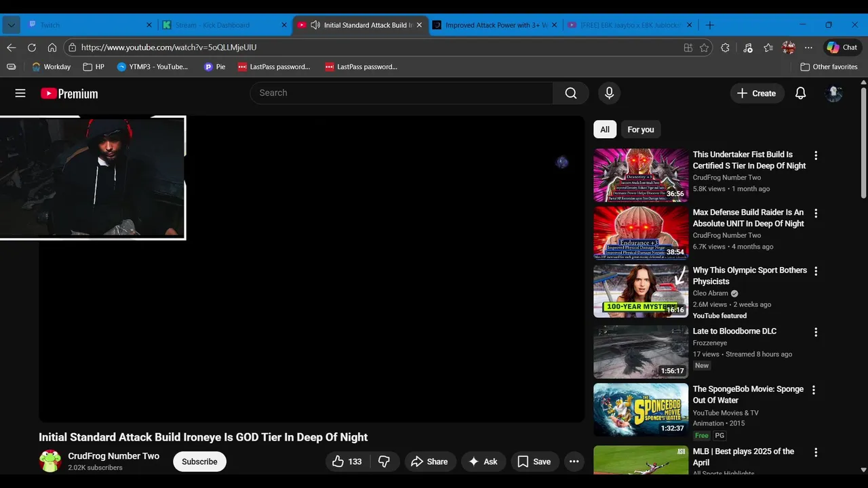
Task: Go back in the browser
Action: pos(11,47)
